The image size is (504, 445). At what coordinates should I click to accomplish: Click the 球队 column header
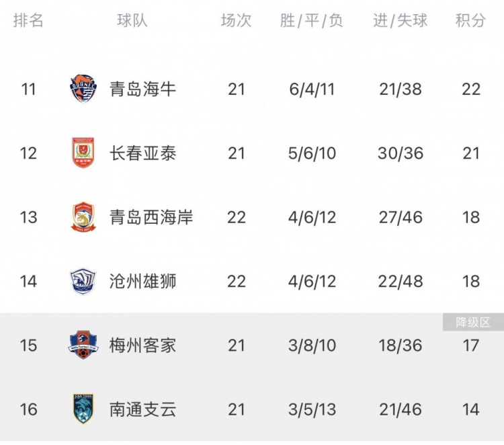[x=132, y=21]
